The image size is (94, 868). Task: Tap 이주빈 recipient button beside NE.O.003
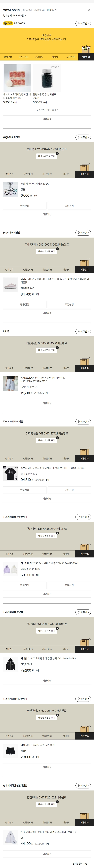tap(83, 24)
